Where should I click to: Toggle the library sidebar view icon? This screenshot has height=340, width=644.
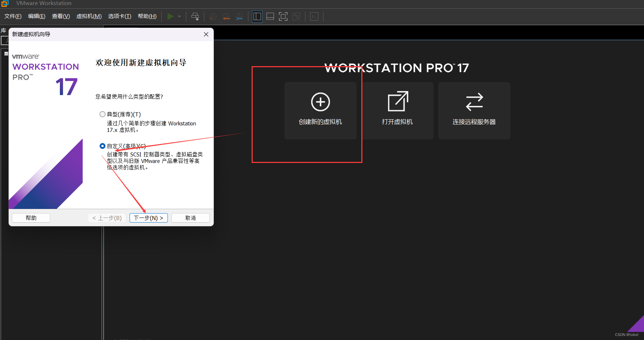(x=257, y=17)
